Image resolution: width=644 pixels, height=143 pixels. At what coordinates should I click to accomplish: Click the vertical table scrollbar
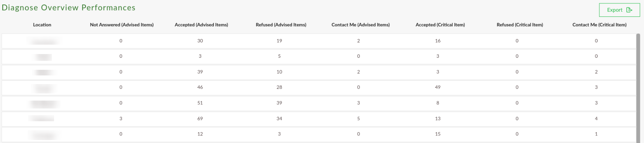(638, 88)
